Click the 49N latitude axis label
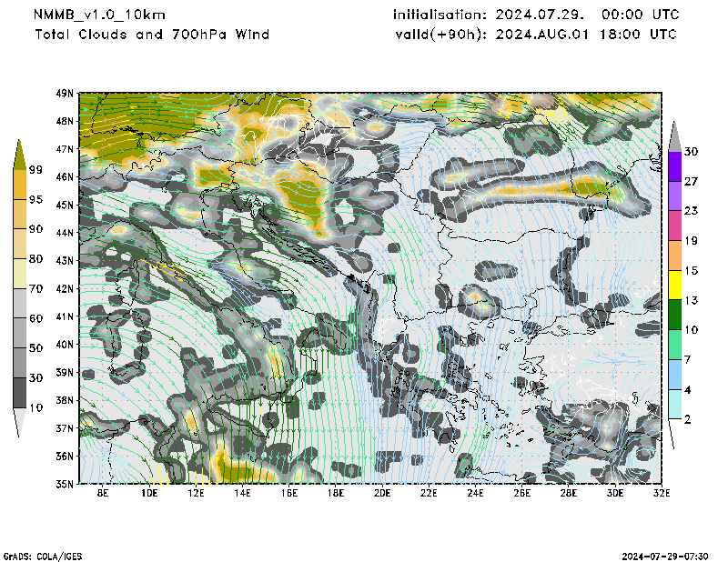728x562 pixels. (65, 93)
